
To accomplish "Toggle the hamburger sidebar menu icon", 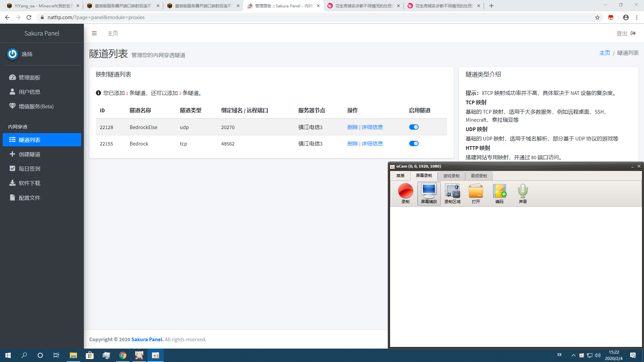I will (x=94, y=33).
